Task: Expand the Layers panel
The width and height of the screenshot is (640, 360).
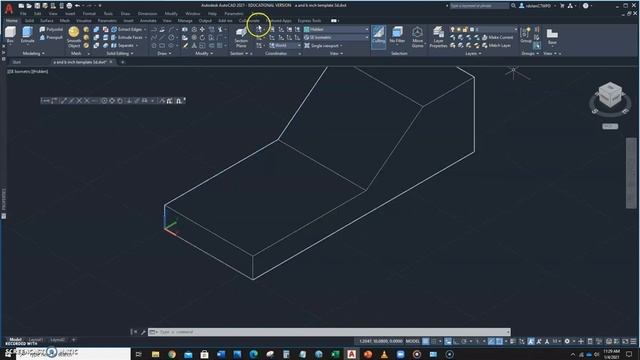Action: [473, 53]
